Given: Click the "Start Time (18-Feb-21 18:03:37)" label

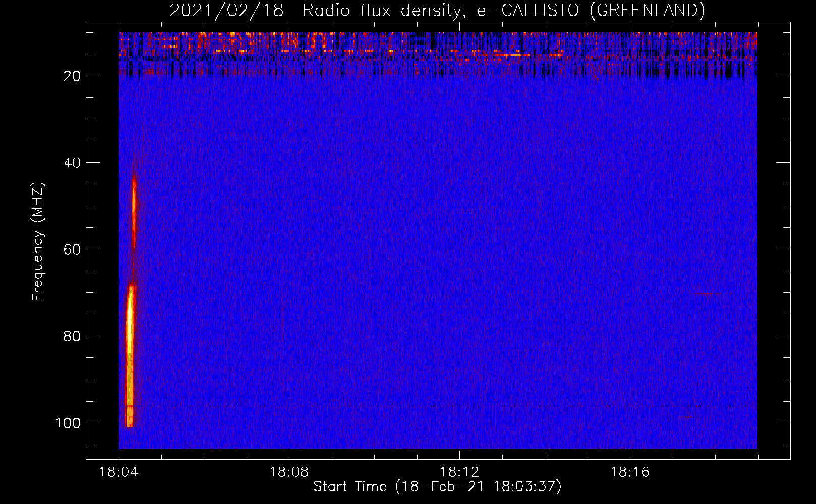Looking at the screenshot, I should click(437, 486).
